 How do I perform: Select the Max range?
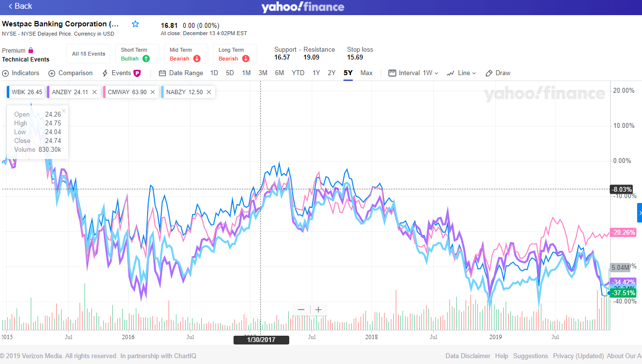[366, 73]
